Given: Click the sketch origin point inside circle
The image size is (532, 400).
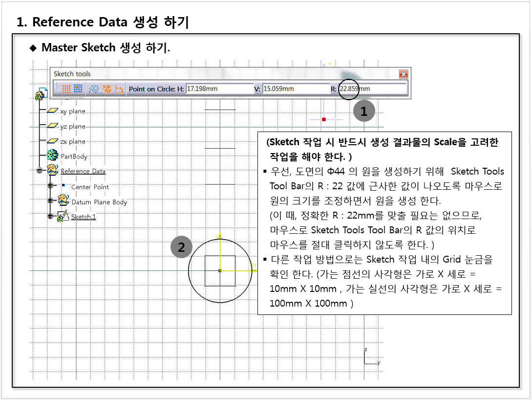Looking at the screenshot, I should click(x=220, y=270).
